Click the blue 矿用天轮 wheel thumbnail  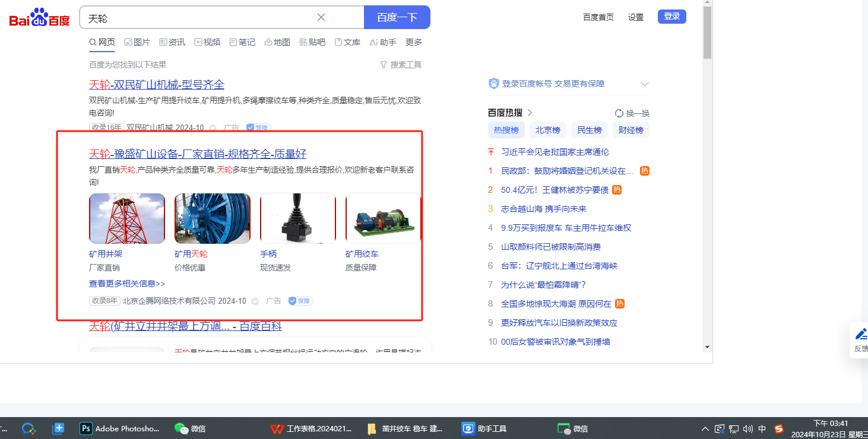[213, 218]
